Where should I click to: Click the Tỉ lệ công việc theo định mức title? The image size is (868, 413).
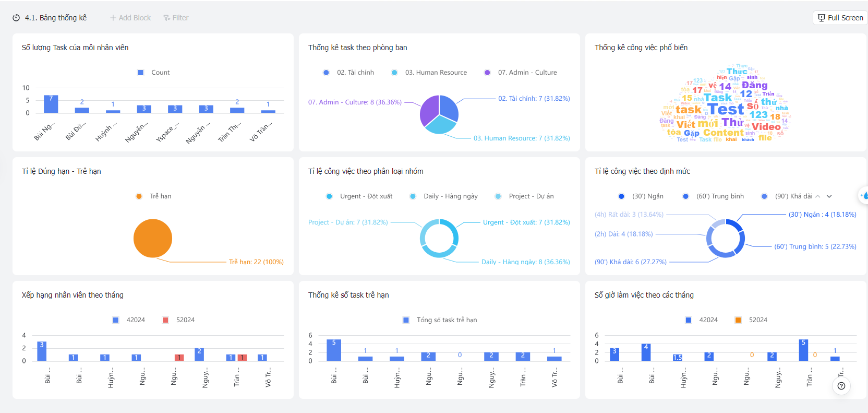pos(642,171)
